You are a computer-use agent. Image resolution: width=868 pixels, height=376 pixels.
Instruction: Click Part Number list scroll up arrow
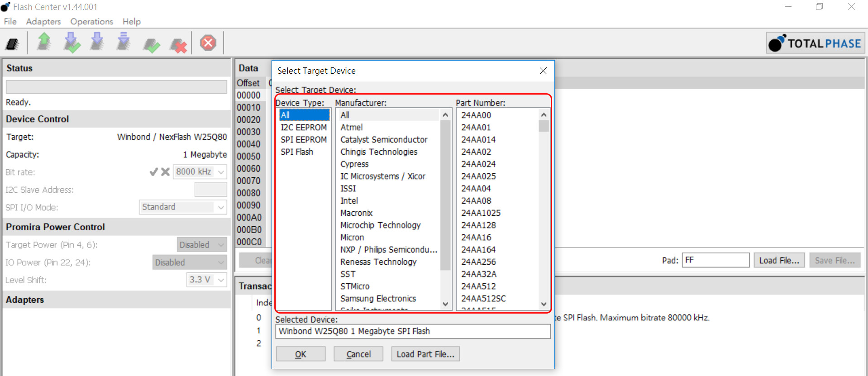(x=544, y=115)
